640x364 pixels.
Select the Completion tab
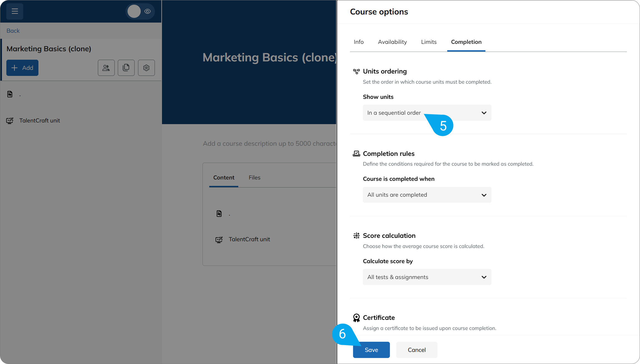click(466, 42)
